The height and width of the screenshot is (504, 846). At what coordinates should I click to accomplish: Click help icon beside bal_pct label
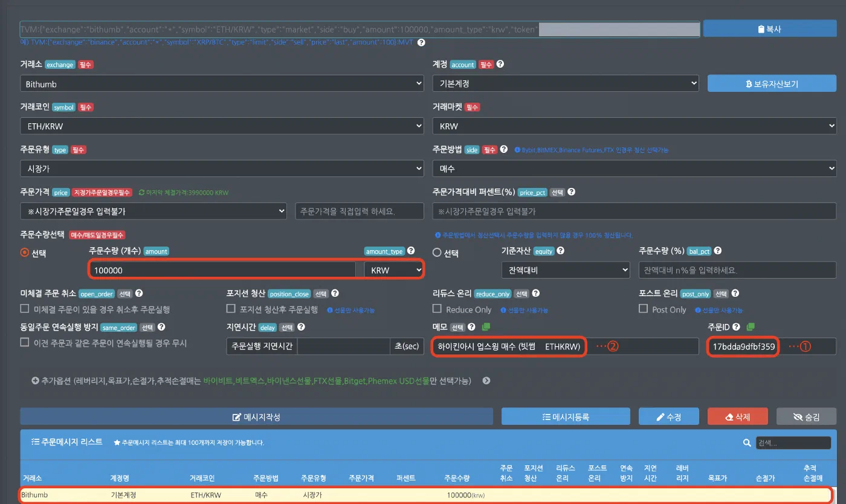pos(718,251)
